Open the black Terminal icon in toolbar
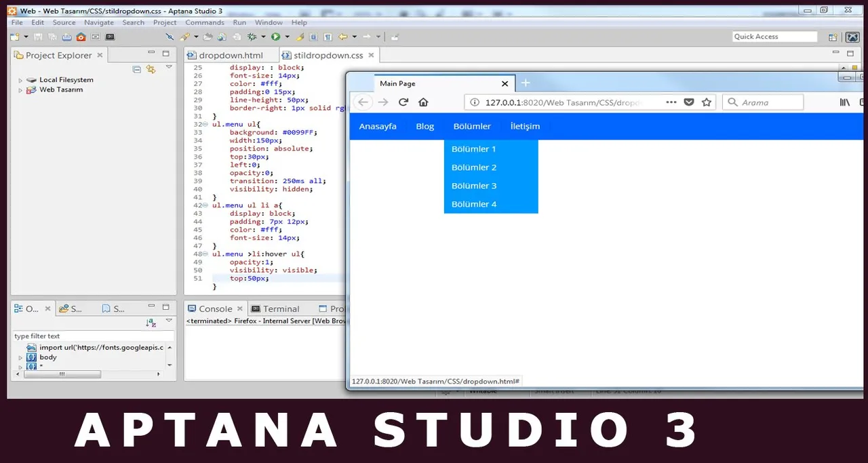This screenshot has height=463, width=868. (110, 37)
